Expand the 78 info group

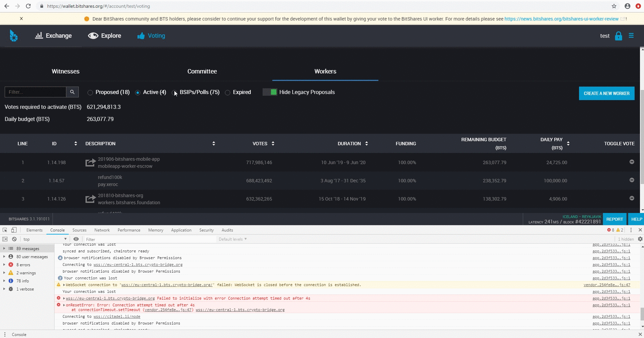tap(4, 281)
